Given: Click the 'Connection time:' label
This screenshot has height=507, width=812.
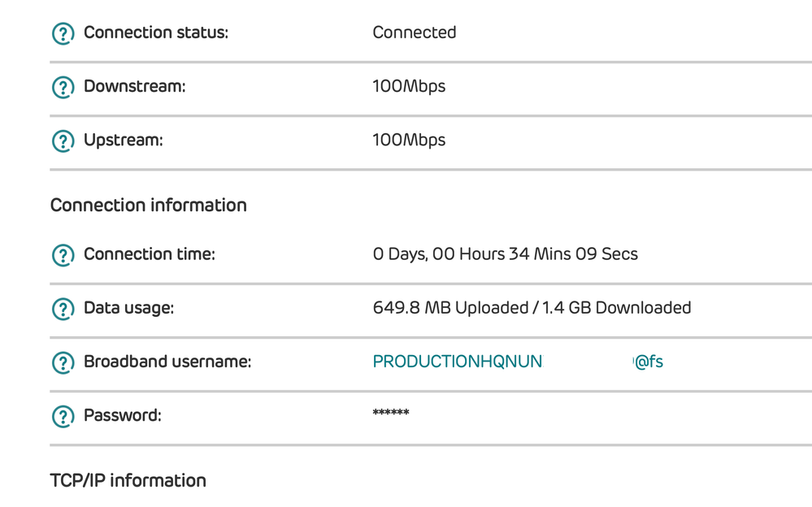Looking at the screenshot, I should [149, 254].
